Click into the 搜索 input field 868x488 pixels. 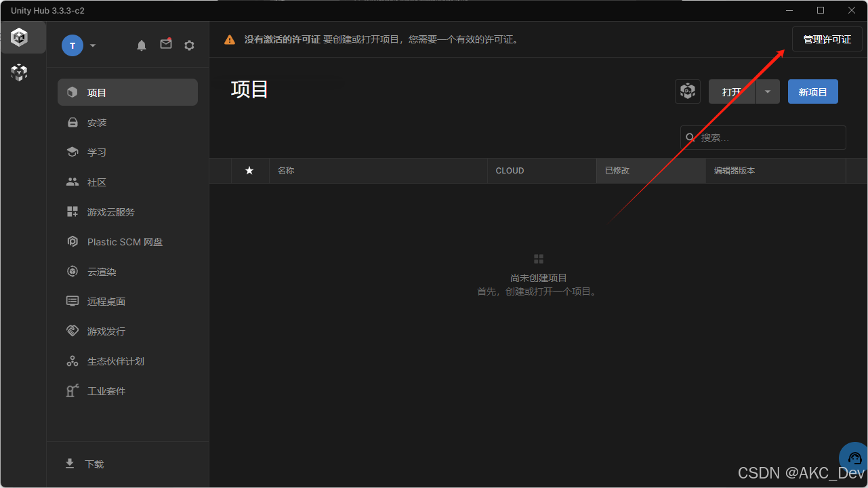coord(763,138)
